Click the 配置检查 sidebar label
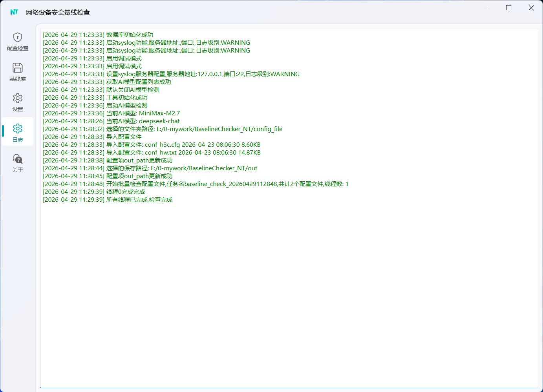 [x=18, y=48]
